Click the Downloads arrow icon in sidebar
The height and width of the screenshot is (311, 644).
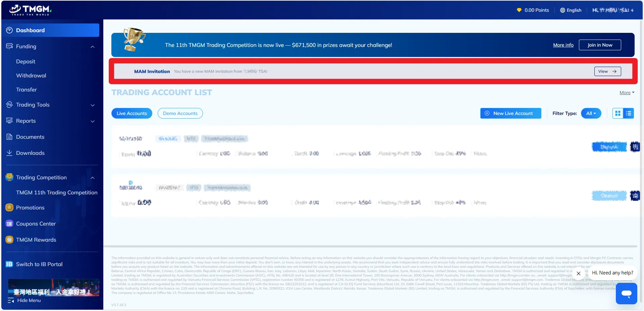(x=9, y=153)
